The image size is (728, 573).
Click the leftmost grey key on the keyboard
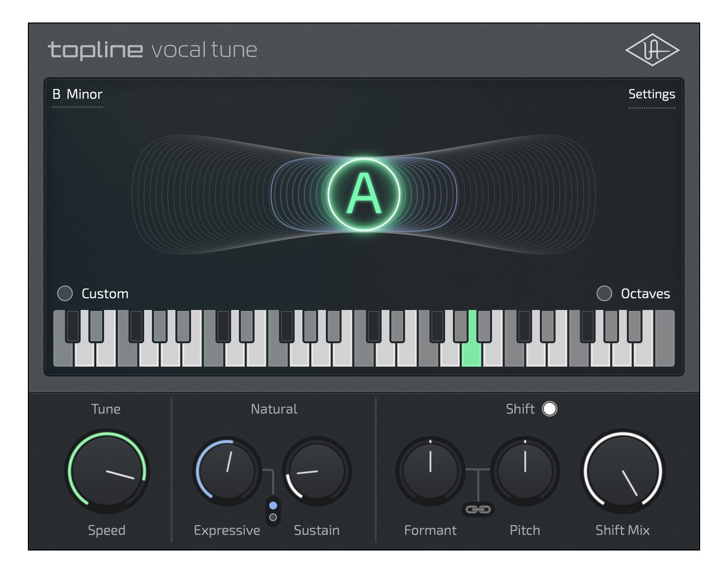pyautogui.click(x=63, y=353)
